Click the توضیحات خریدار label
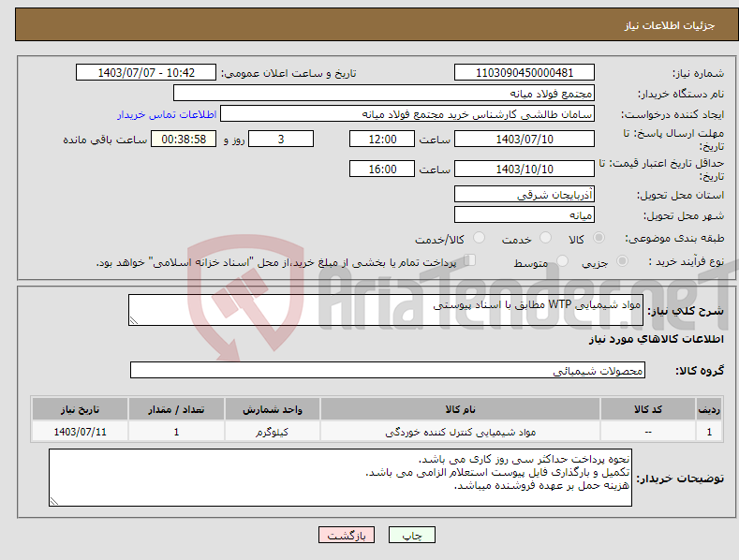The image size is (739, 560). pos(680,479)
